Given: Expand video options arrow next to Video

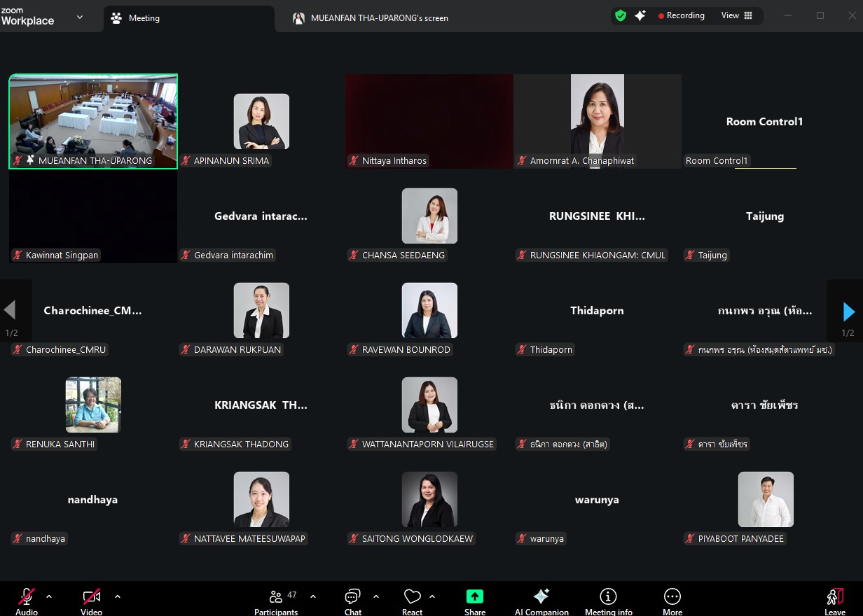Looking at the screenshot, I should pos(118,596).
